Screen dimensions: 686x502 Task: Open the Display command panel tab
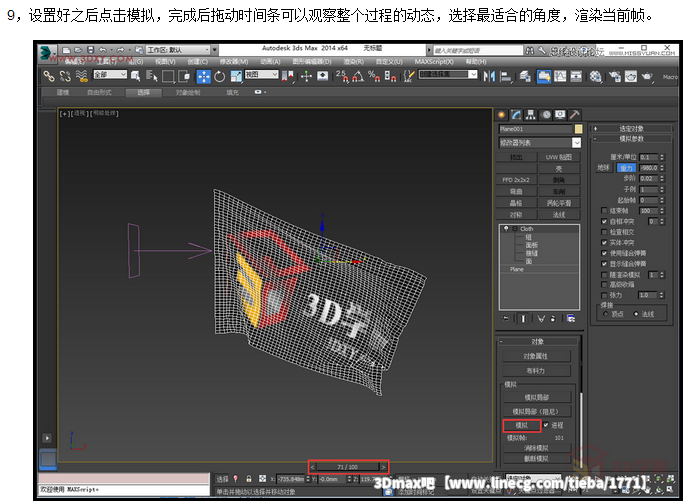(560, 115)
